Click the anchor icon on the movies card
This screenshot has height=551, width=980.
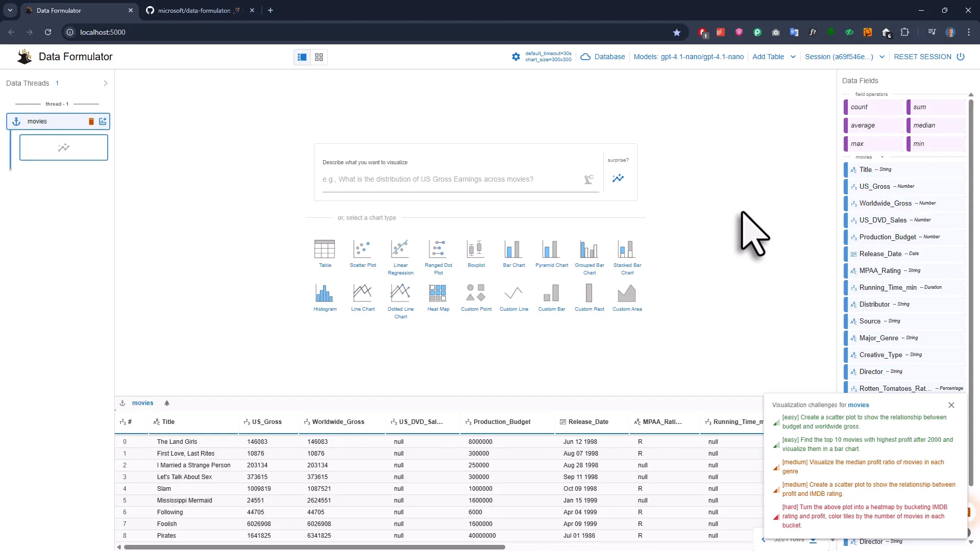[16, 121]
